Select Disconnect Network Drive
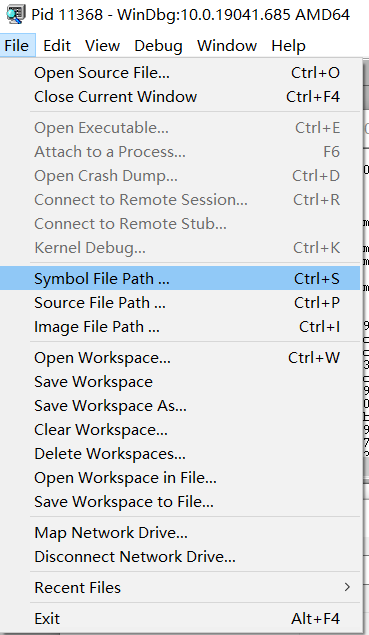 point(180,556)
